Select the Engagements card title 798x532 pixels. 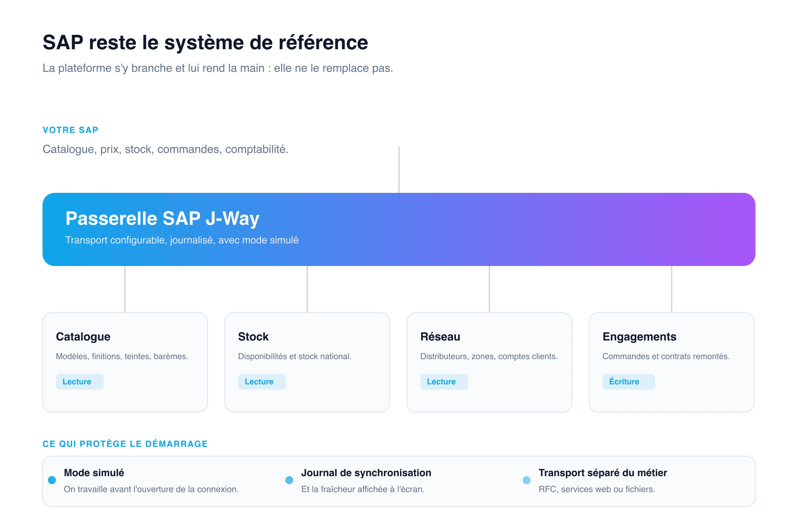pos(640,337)
